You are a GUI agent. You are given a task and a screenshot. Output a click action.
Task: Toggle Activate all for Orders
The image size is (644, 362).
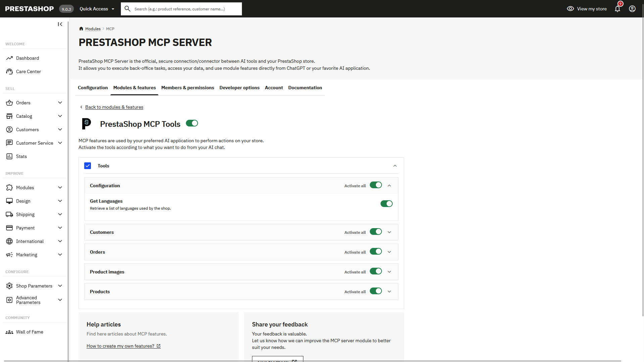[376, 252]
